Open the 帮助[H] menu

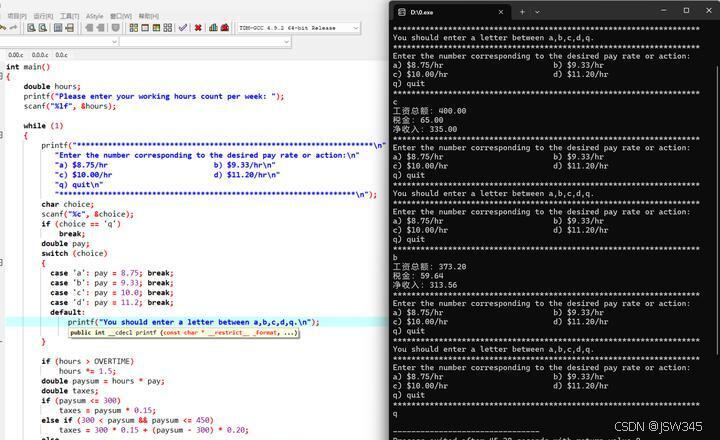tap(148, 16)
